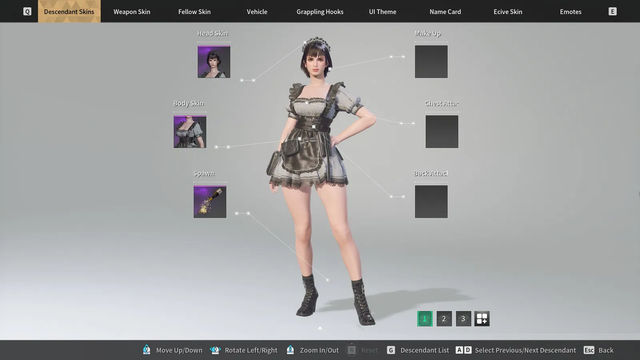Image resolution: width=640 pixels, height=360 pixels.
Task: Open the Descendant Skins tab
Action: click(x=69, y=11)
